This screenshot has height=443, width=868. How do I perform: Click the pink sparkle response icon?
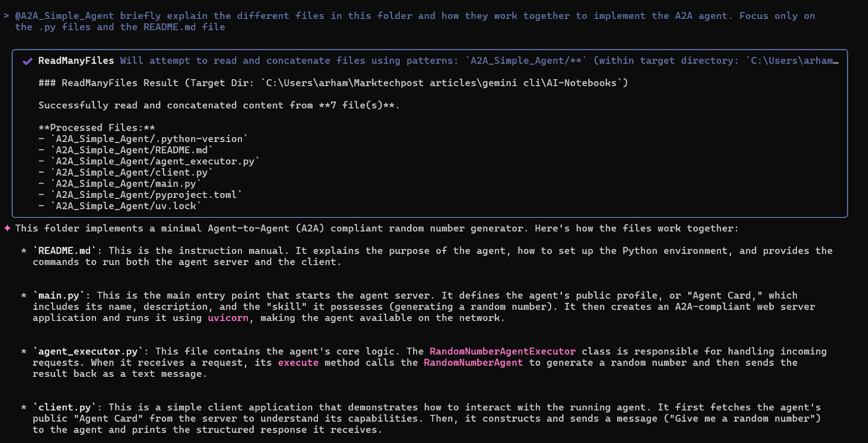(x=7, y=228)
